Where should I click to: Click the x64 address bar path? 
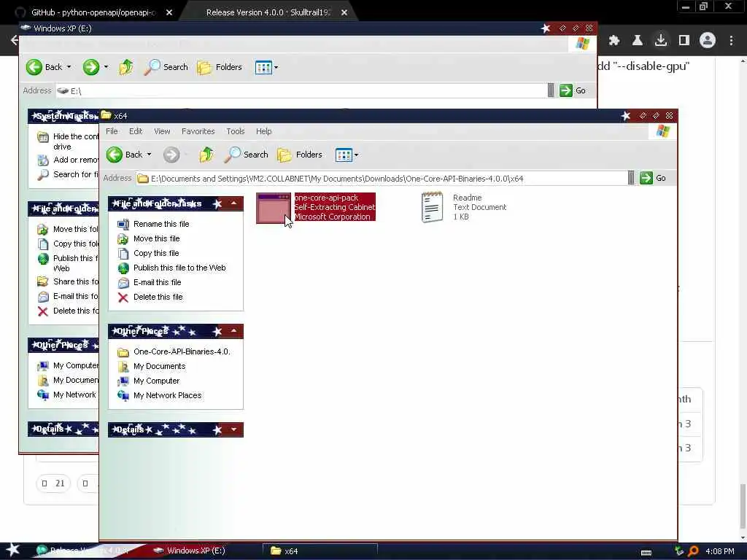point(337,179)
